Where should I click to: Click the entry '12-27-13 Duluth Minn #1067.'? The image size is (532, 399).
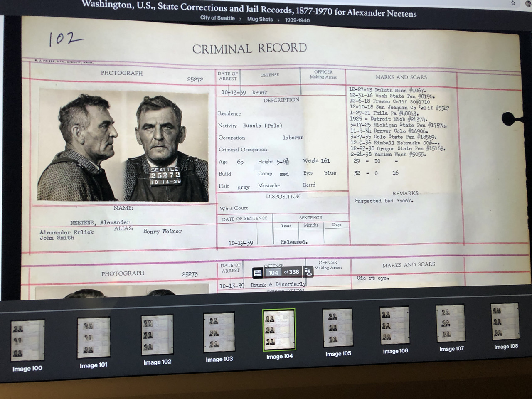point(387,90)
